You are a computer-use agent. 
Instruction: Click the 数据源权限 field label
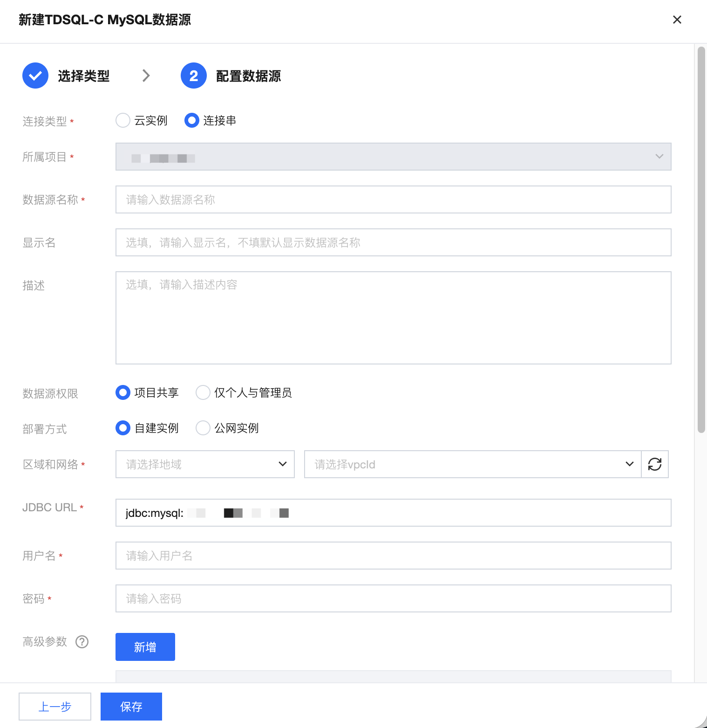[x=50, y=394]
